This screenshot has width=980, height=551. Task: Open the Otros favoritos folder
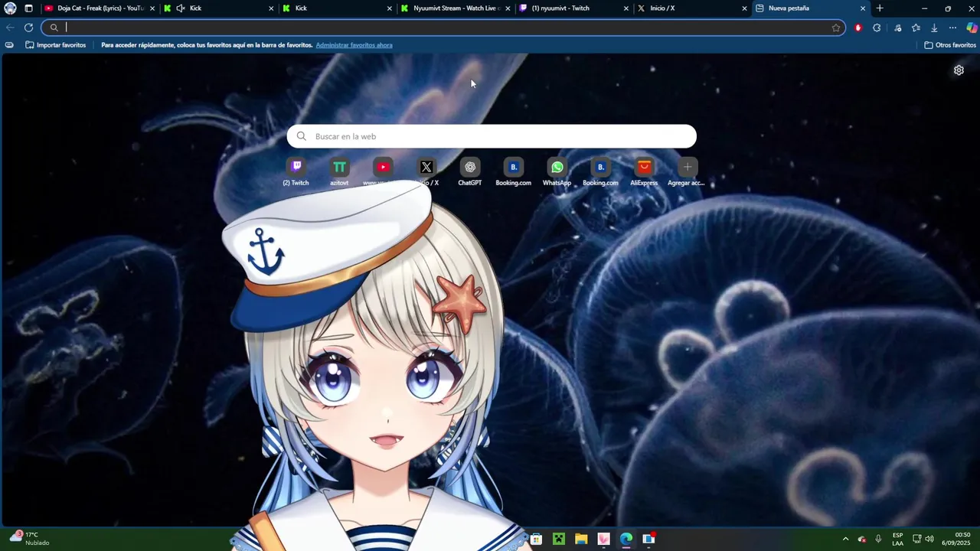949,45
